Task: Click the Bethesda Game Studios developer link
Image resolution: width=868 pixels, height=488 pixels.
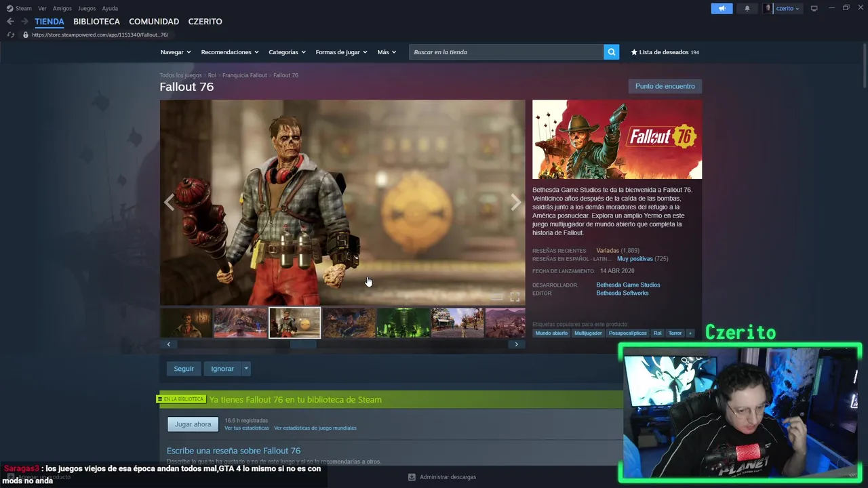Action: pyautogui.click(x=628, y=285)
